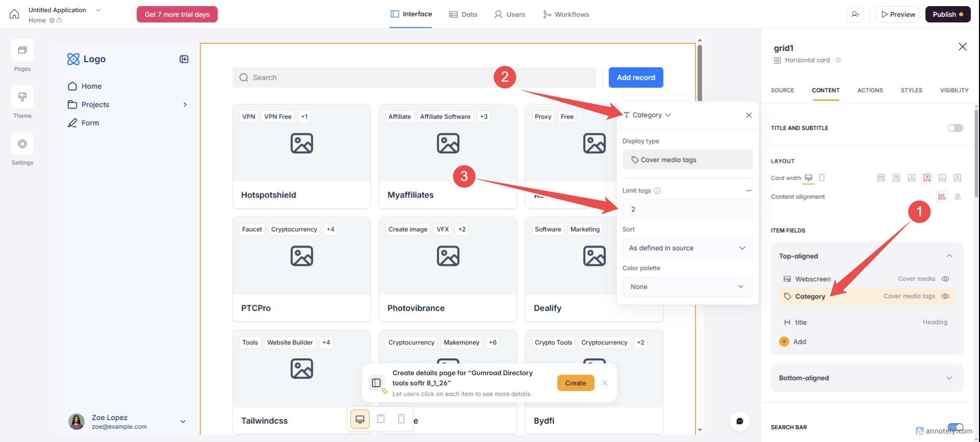Open the Data tab
The height and width of the screenshot is (442, 980).
click(463, 14)
